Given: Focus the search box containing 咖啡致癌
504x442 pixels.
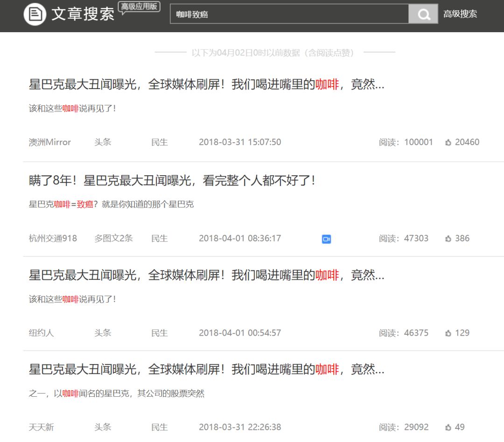Looking at the screenshot, I should click(x=289, y=14).
